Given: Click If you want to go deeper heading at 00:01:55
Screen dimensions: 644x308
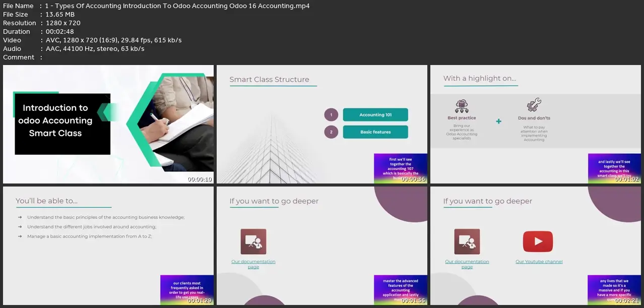Looking at the screenshot, I should click(274, 201).
